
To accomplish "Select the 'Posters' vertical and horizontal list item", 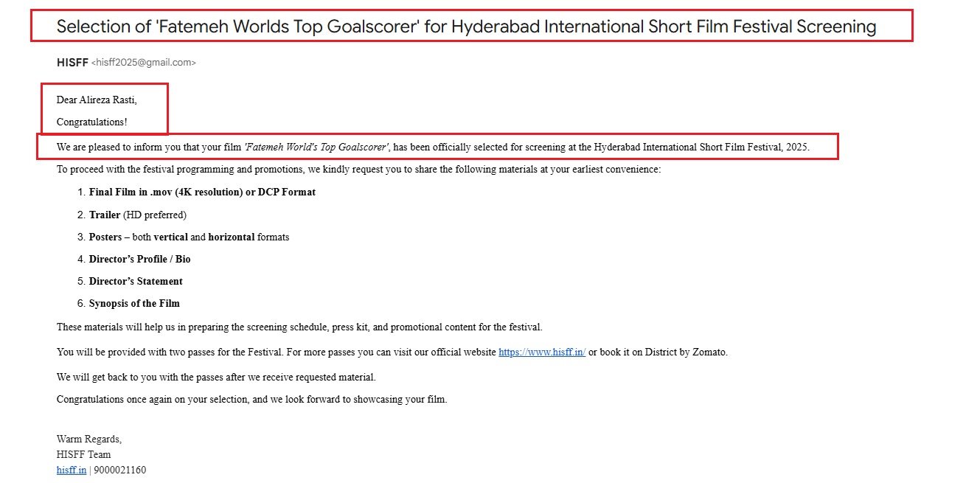I will (x=189, y=237).
